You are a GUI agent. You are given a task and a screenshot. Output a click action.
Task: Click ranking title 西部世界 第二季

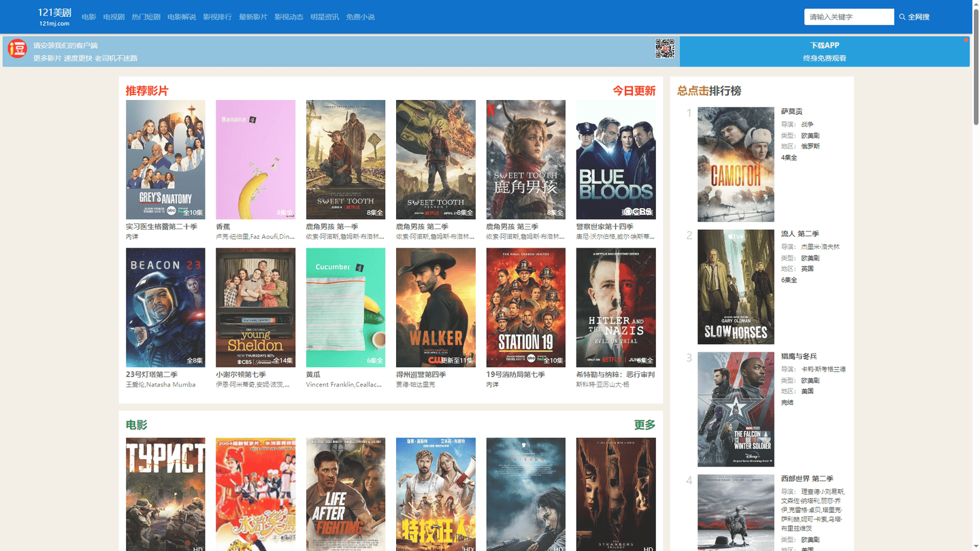pyautogui.click(x=807, y=479)
